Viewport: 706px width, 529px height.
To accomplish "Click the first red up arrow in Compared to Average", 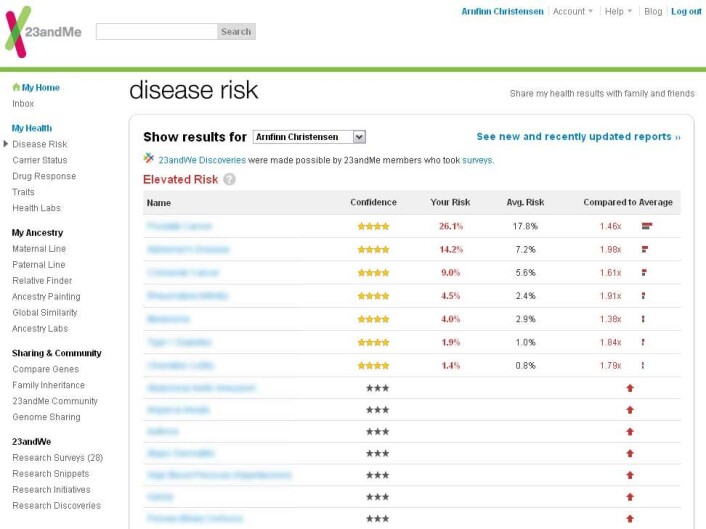I will [x=630, y=388].
